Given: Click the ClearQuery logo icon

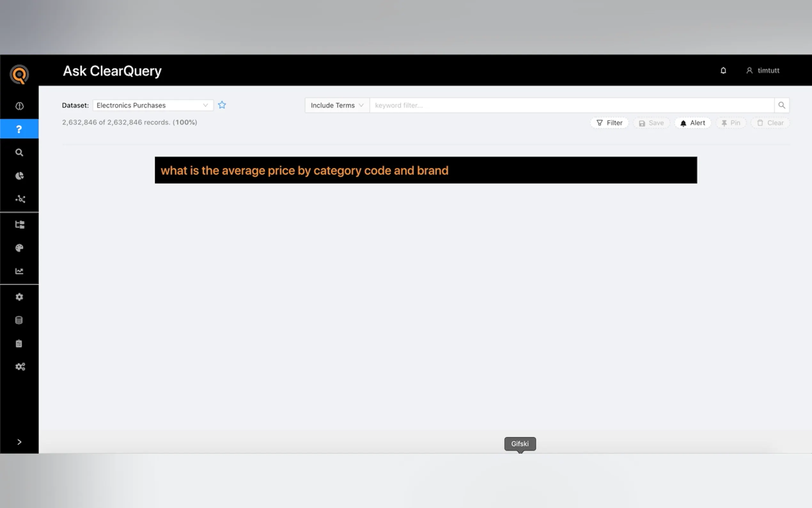Looking at the screenshot, I should point(19,75).
